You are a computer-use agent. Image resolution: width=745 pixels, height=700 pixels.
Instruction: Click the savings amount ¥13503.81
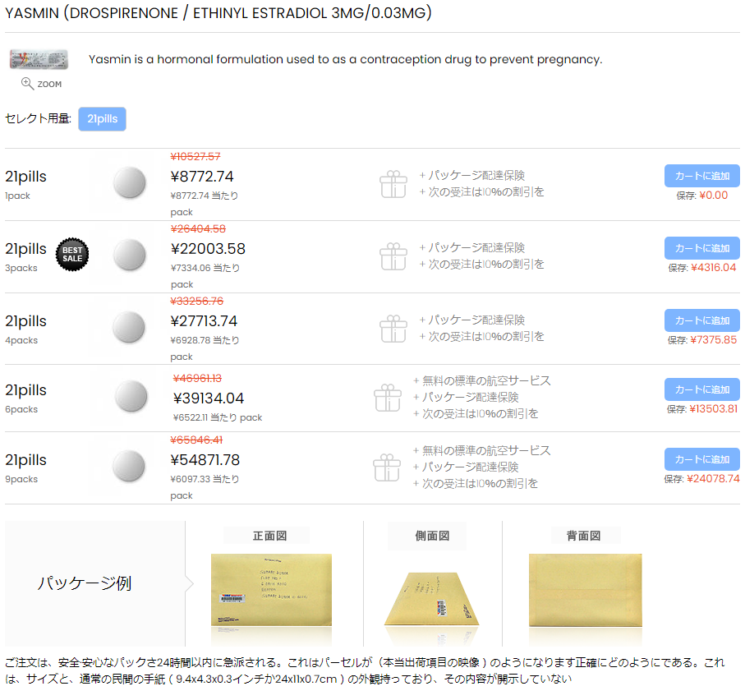click(x=713, y=408)
